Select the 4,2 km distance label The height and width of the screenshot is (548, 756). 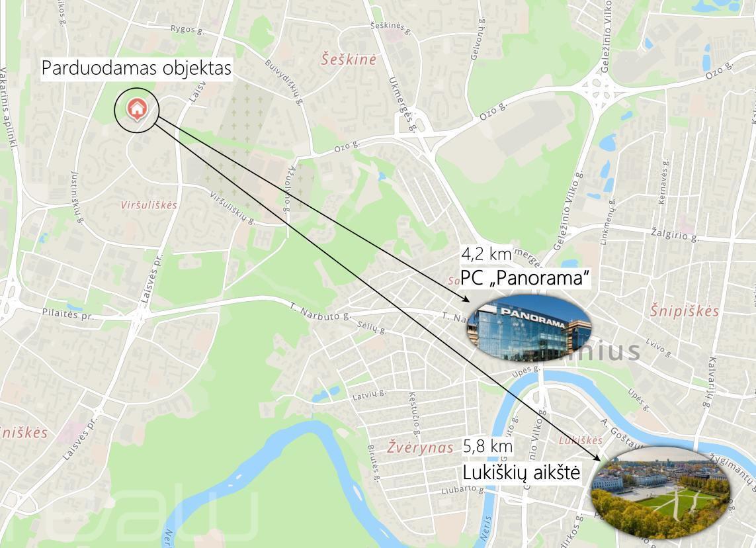[485, 253]
